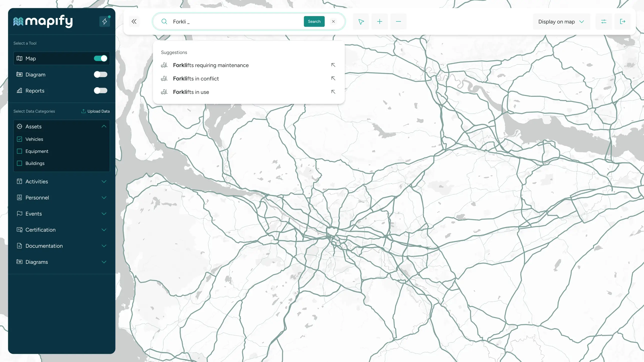The width and height of the screenshot is (644, 362).
Task: Enable the Reports toggle switch
Action: [x=100, y=90]
